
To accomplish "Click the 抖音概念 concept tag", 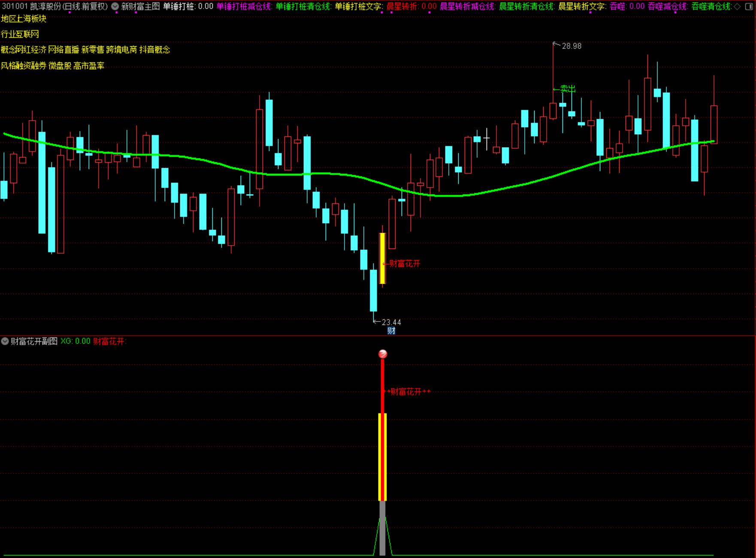I will (x=154, y=50).
